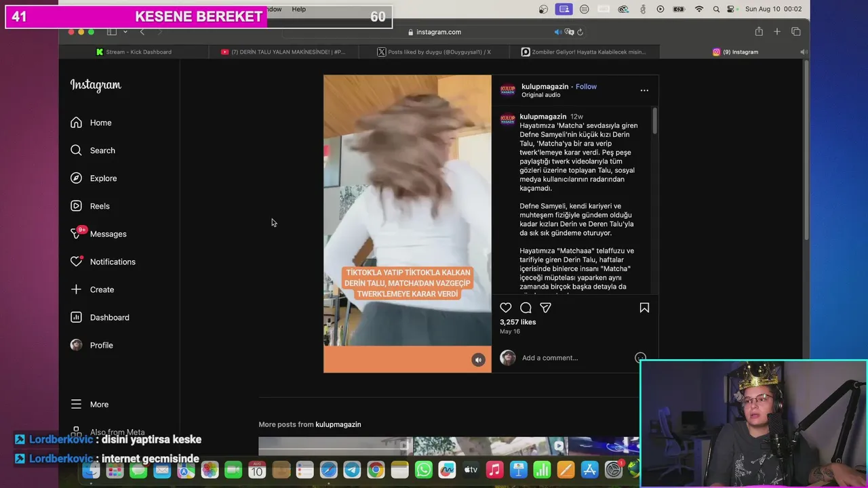View the 3,257 likes list

[x=517, y=322]
